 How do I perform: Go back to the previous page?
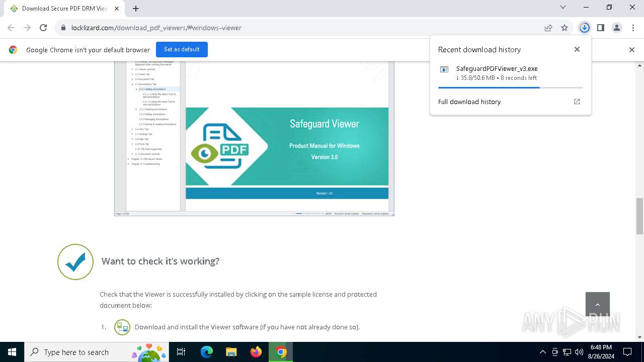[x=11, y=28]
